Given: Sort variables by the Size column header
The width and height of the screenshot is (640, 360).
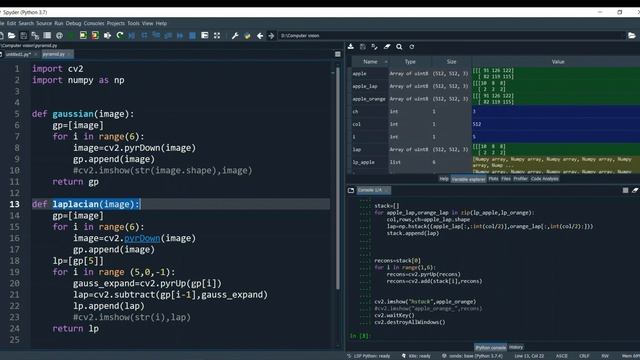Looking at the screenshot, I should [451, 62].
